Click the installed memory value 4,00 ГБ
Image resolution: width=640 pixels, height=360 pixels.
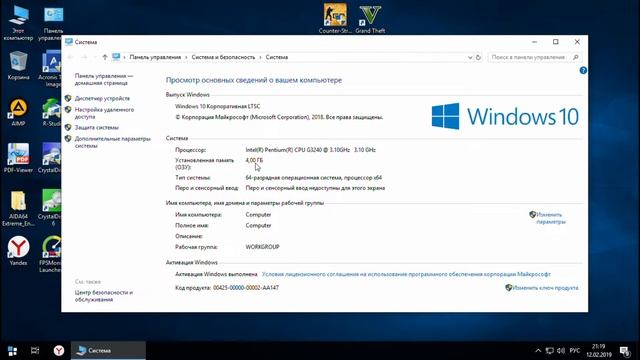pyautogui.click(x=254, y=160)
